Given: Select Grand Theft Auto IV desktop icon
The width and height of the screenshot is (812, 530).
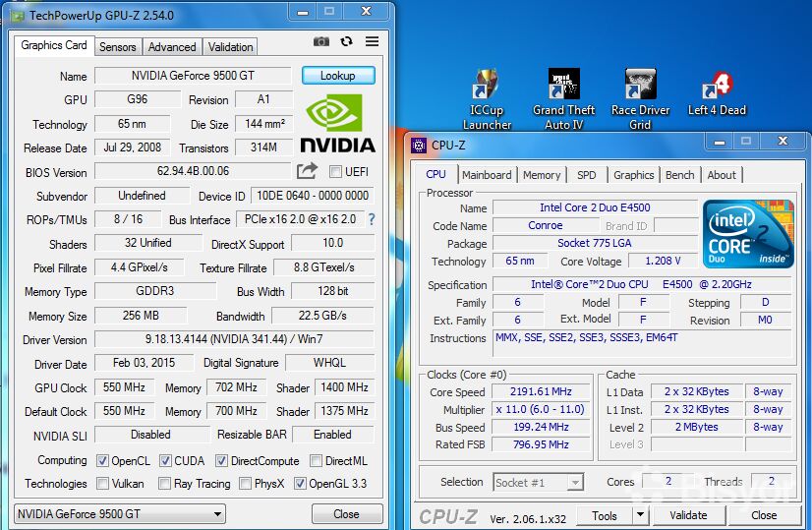Looking at the screenshot, I should 564,99.
